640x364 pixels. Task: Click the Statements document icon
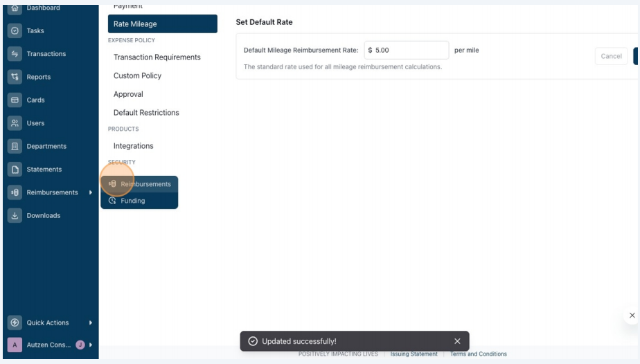coord(15,169)
